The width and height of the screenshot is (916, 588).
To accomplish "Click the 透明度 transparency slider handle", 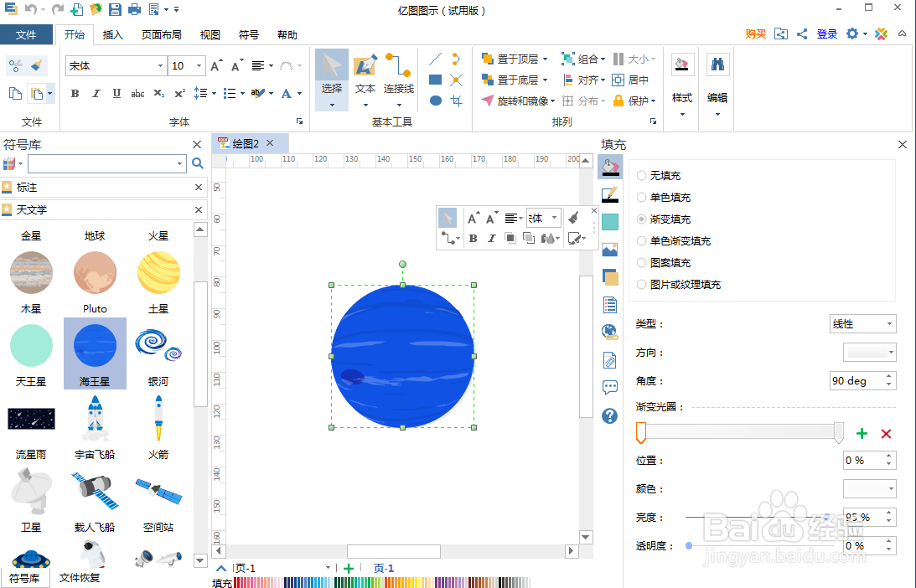I will click(x=689, y=545).
